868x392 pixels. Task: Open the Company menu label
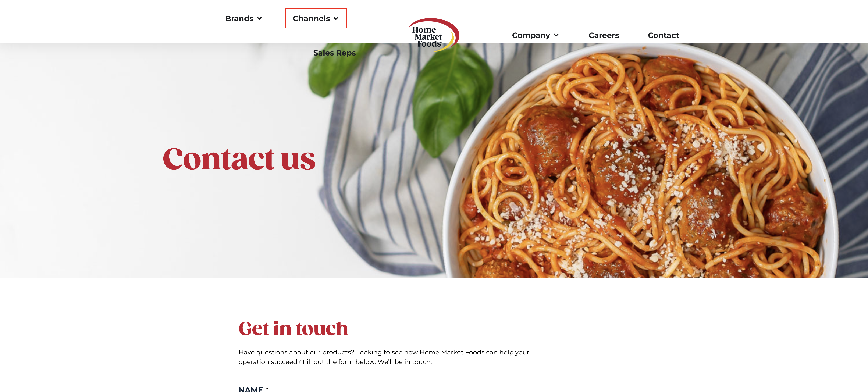[531, 35]
